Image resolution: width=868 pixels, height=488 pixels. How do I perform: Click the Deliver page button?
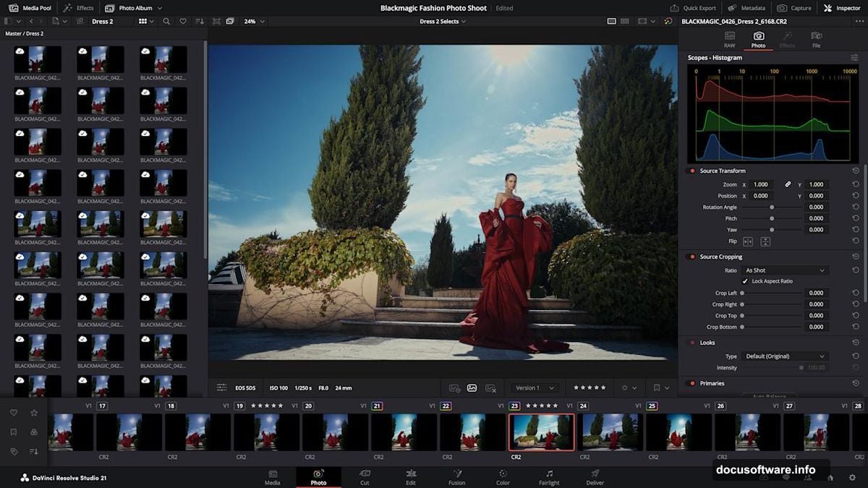(x=595, y=479)
